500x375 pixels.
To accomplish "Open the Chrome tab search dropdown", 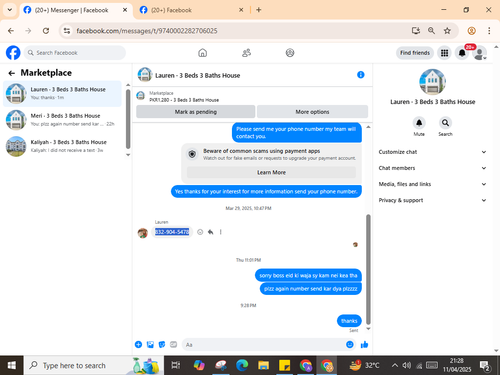I will coord(10,10).
